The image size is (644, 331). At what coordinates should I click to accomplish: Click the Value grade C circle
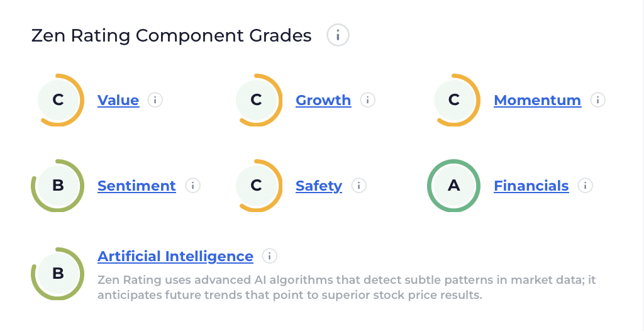58,100
